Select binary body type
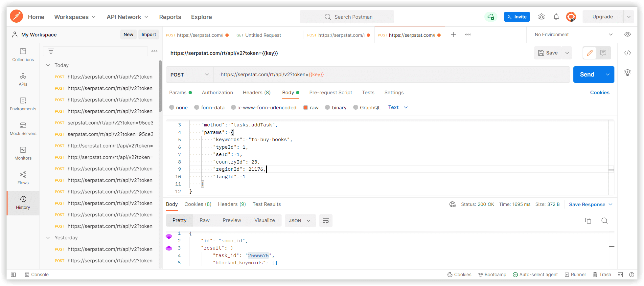The width and height of the screenshot is (644, 286). pyautogui.click(x=328, y=107)
